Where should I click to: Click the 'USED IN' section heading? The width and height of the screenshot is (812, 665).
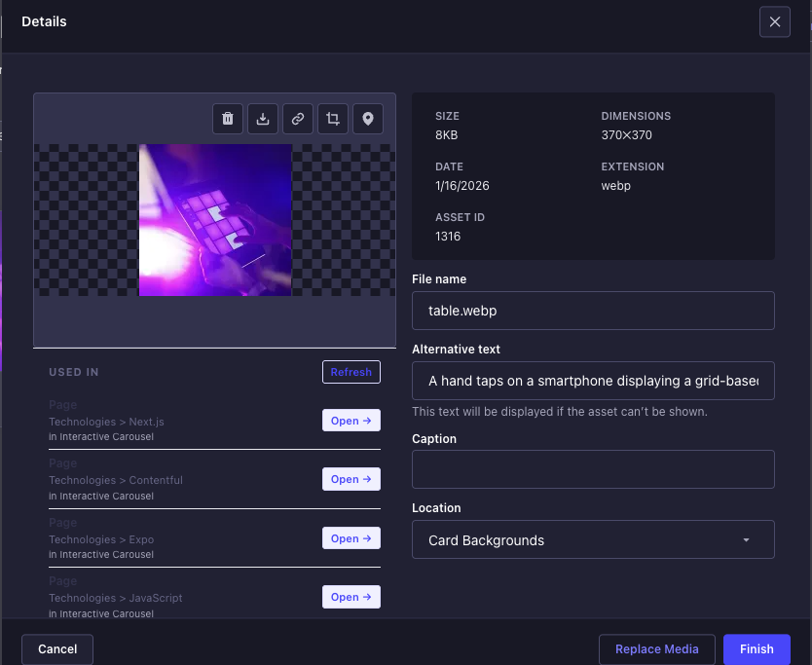click(x=74, y=372)
